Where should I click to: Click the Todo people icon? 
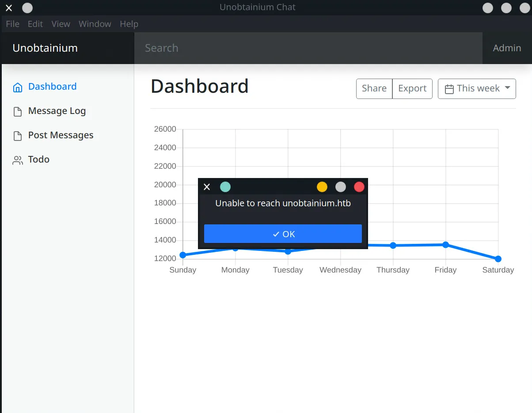pos(18,160)
